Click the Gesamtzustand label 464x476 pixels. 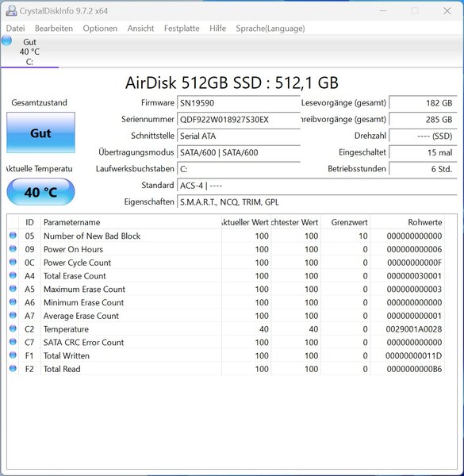click(x=39, y=102)
